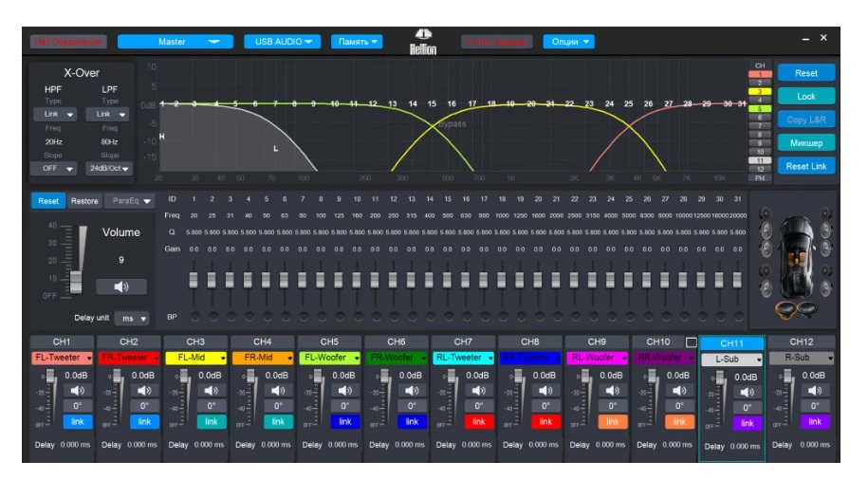Click the CH12 R-Sub speaker icon

tap(814, 390)
